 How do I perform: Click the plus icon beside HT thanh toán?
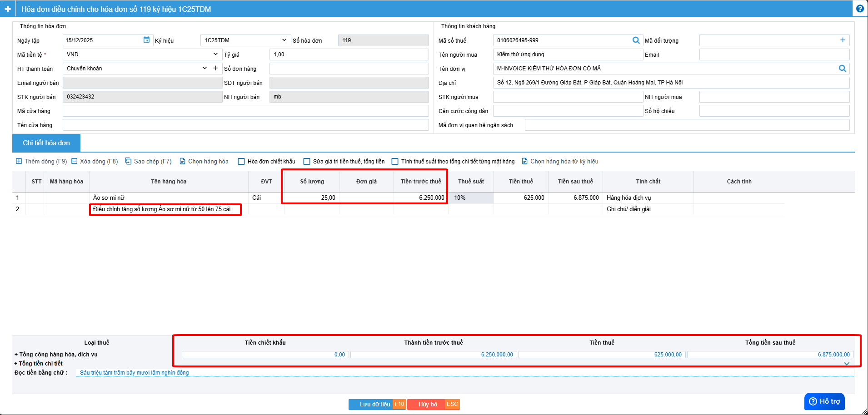click(215, 68)
